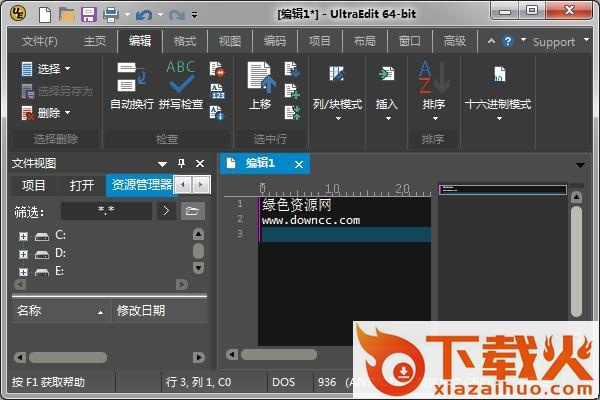Click the editor horizontal scrollbar thumb

point(279,354)
